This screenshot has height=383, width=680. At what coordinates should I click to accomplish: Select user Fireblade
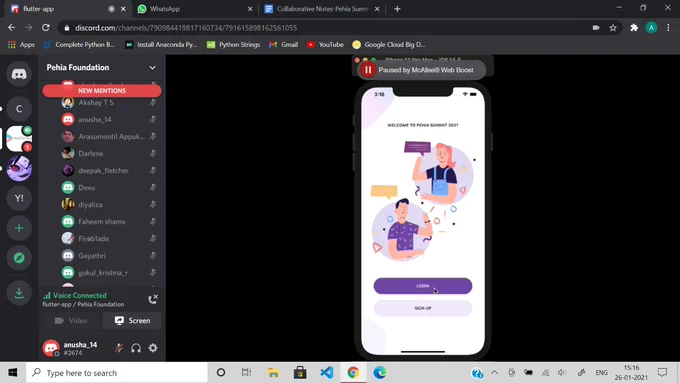click(x=94, y=239)
